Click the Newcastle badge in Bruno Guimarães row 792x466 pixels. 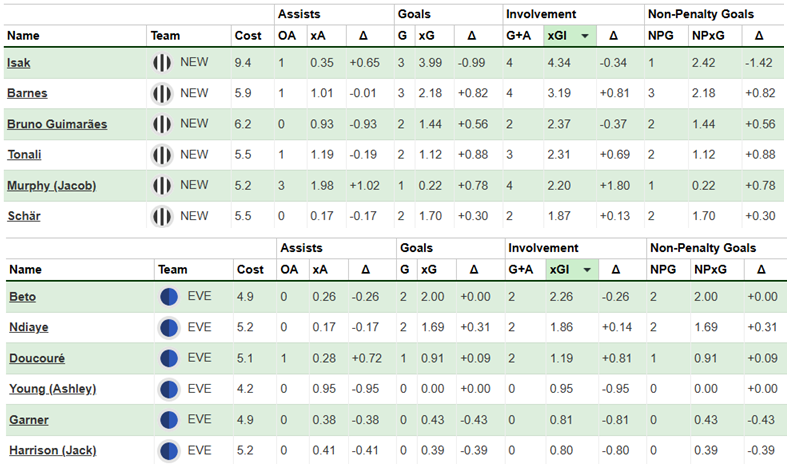[161, 124]
